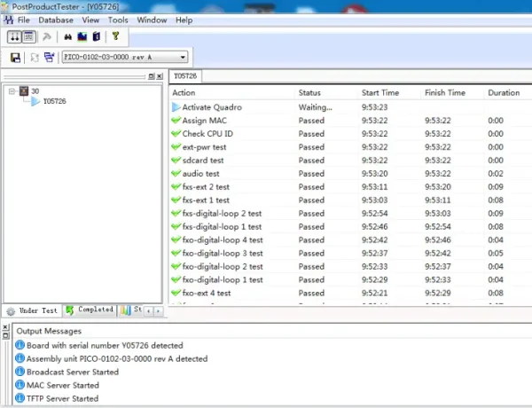Click the blue play icon beside Activate Quadro

point(176,107)
